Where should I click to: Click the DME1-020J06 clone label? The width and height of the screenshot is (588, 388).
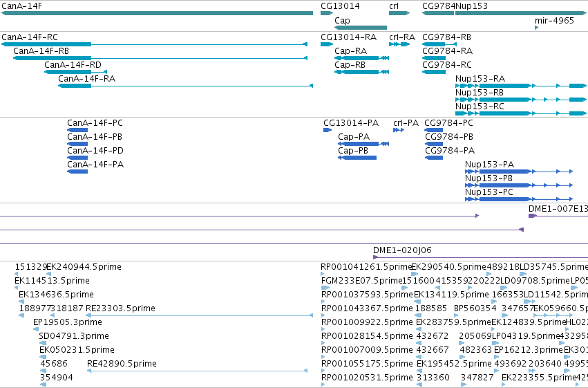tap(402, 250)
